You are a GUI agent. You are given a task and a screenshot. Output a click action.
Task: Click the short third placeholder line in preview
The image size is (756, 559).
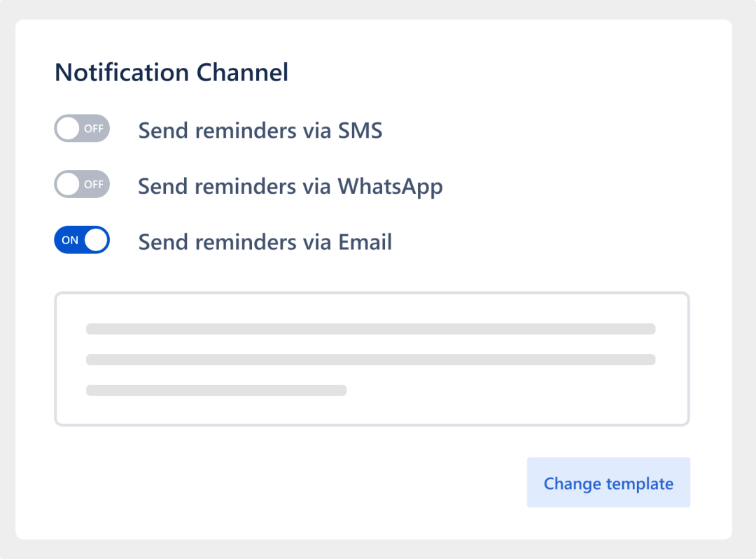click(216, 390)
